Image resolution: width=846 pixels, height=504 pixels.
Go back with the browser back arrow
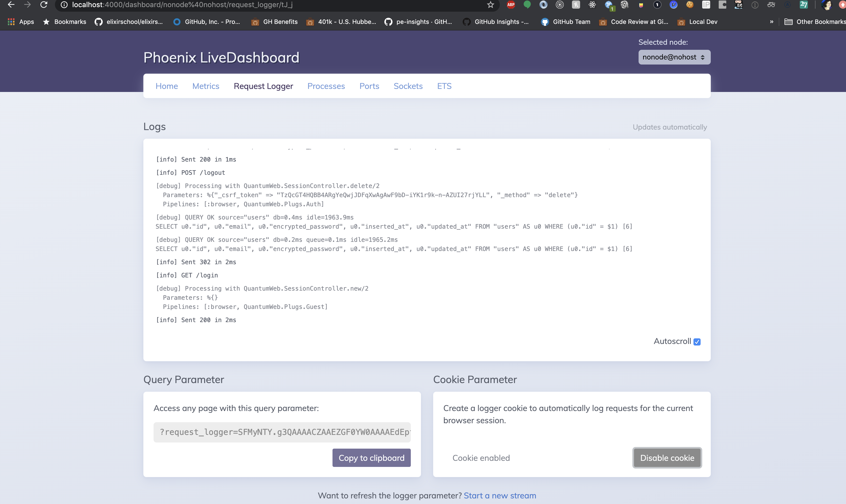[11, 5]
